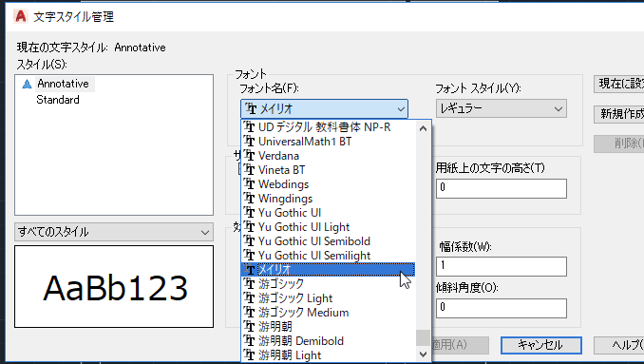The image size is (644, 364).
Task: Pick the Verdana font entry
Action: pos(328,156)
